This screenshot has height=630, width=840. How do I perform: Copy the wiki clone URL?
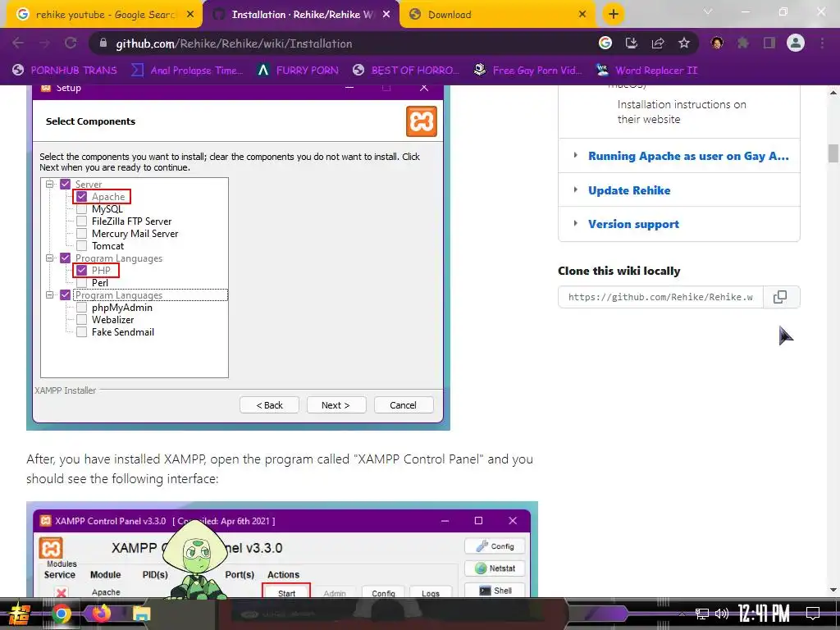click(x=781, y=297)
